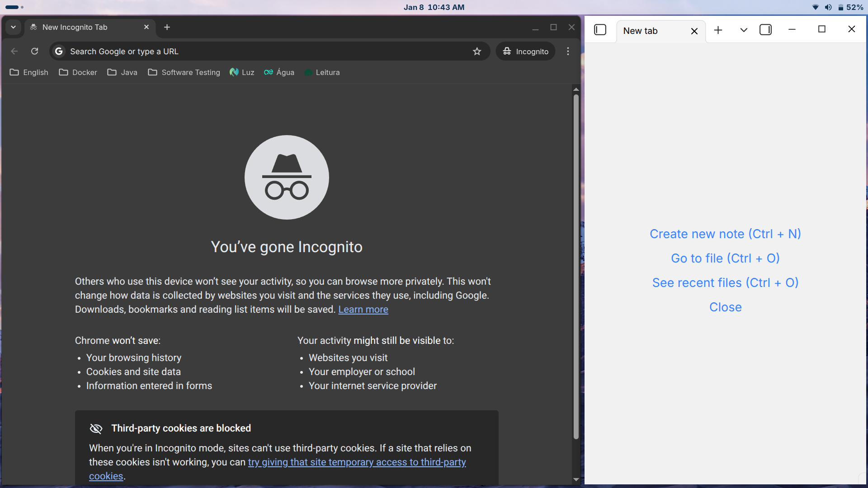This screenshot has width=868, height=488.
Task: Click the bookmark star icon
Action: (x=477, y=52)
